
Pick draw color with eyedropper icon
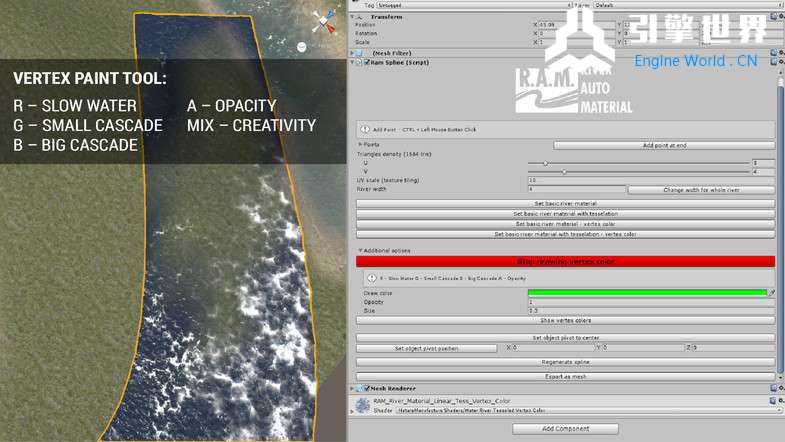coord(770,293)
